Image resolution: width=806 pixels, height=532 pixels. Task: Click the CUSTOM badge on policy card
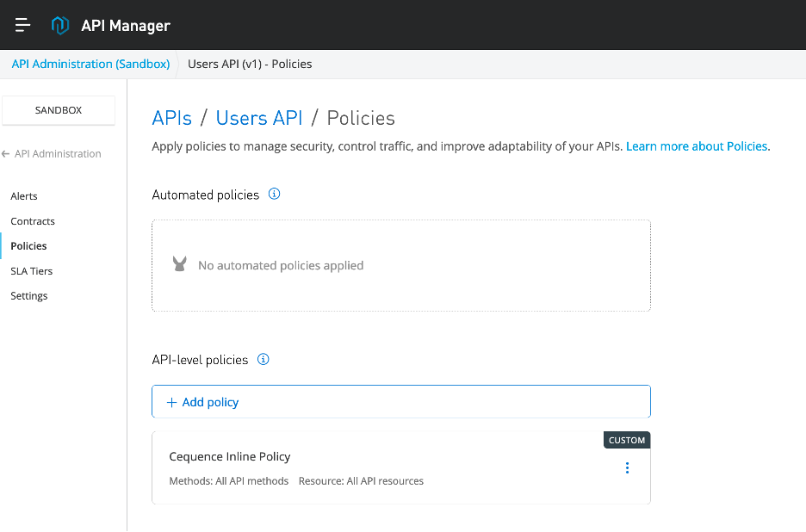click(x=627, y=440)
